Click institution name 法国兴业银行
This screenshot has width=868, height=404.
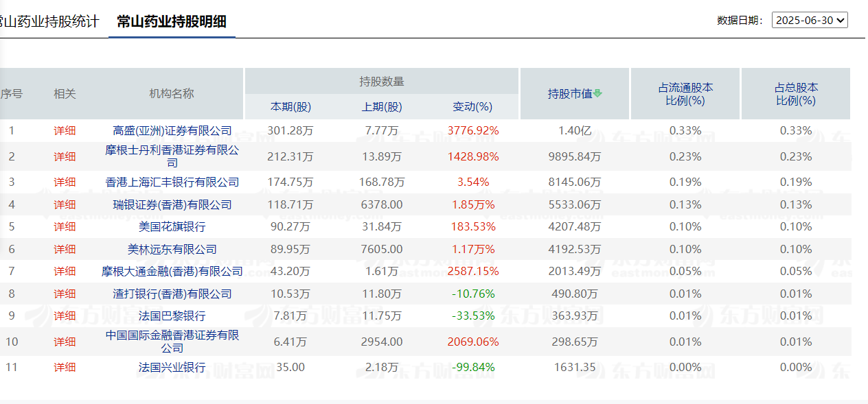pyautogui.click(x=172, y=367)
